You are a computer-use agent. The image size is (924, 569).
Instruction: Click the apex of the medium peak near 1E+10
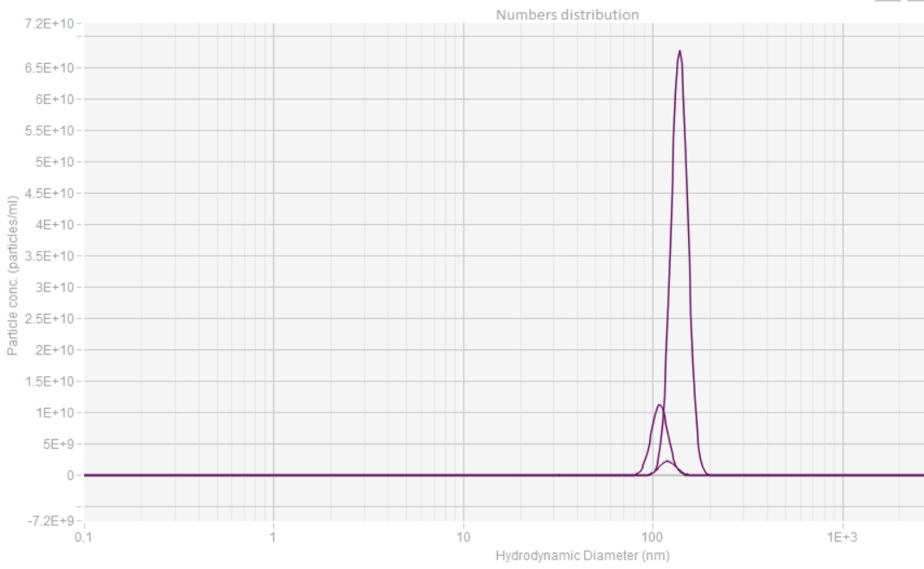[x=660, y=405]
